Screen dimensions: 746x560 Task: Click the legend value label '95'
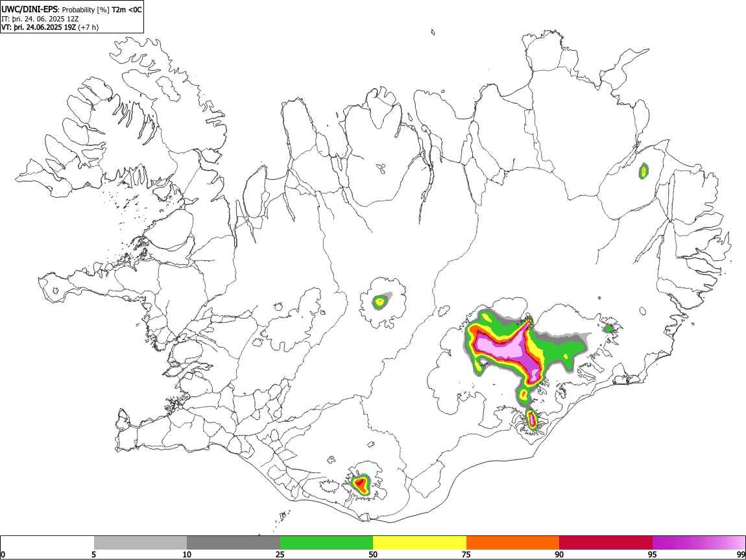pos(653,554)
